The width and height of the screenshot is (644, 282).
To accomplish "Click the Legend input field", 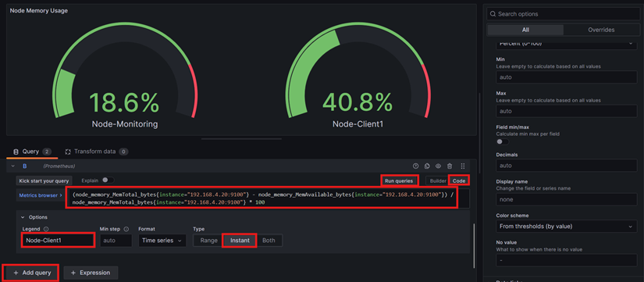I will click(58, 241).
